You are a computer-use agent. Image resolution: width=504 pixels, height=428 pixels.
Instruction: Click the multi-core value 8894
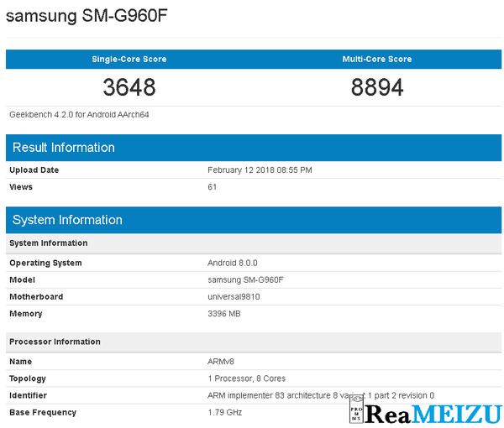pyautogui.click(x=377, y=87)
